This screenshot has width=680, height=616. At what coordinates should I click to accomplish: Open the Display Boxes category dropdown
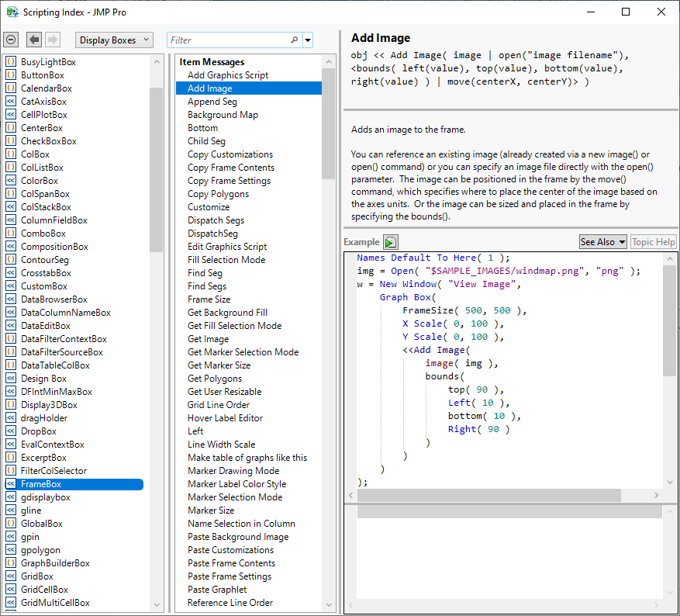(x=114, y=40)
